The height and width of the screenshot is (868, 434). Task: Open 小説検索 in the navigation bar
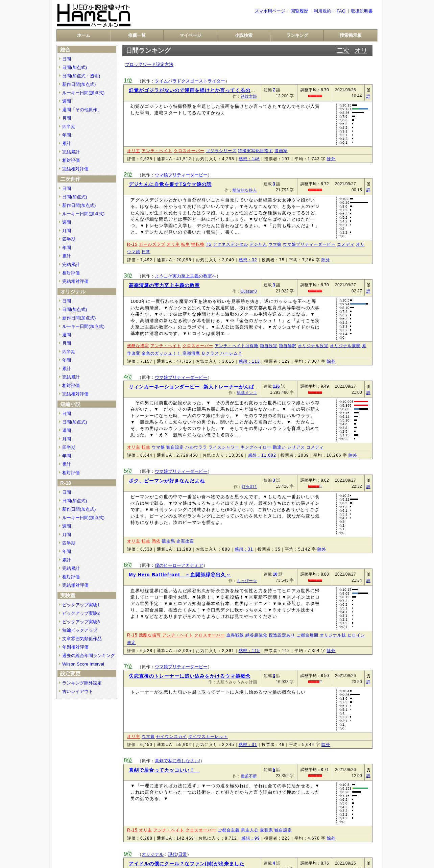click(244, 35)
